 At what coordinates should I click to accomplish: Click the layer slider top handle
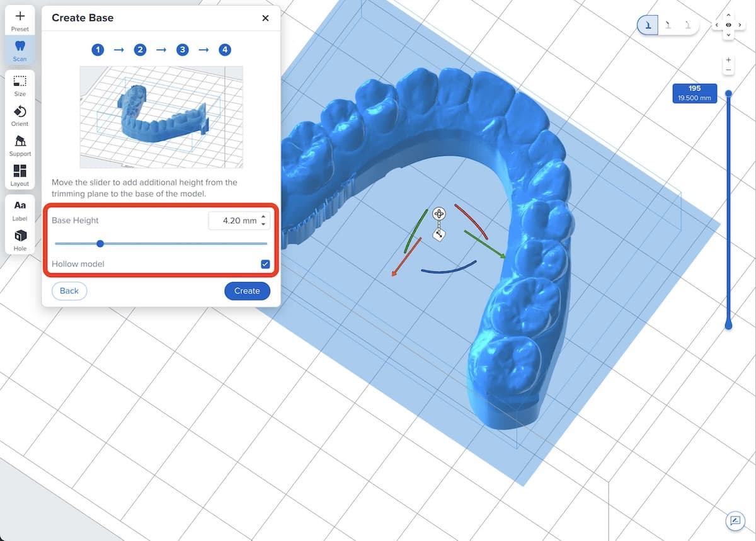[728, 93]
